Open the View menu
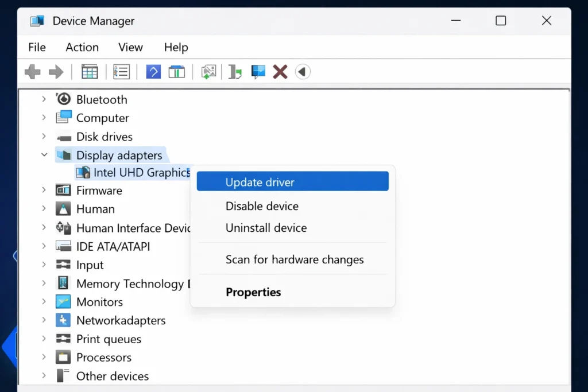588x392 pixels. click(x=130, y=47)
